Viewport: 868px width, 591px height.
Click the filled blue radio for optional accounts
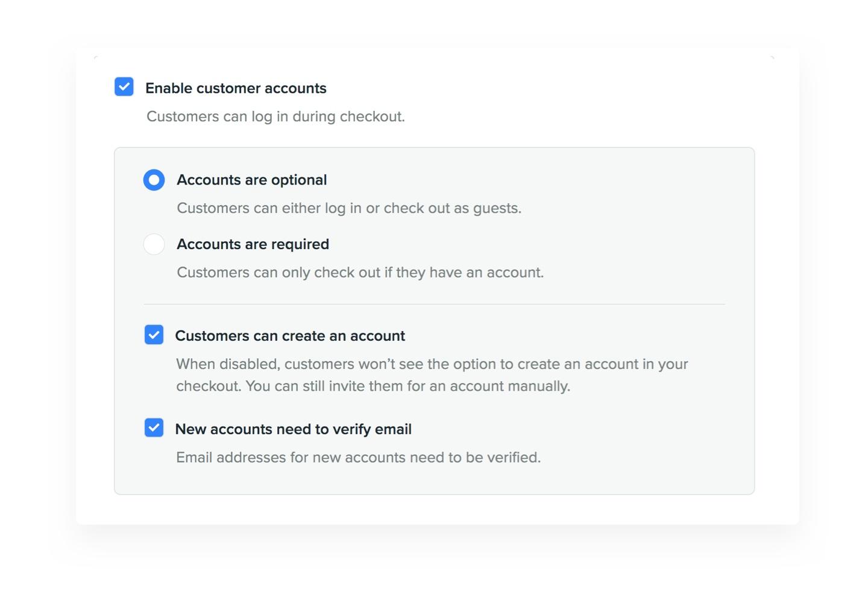click(154, 179)
